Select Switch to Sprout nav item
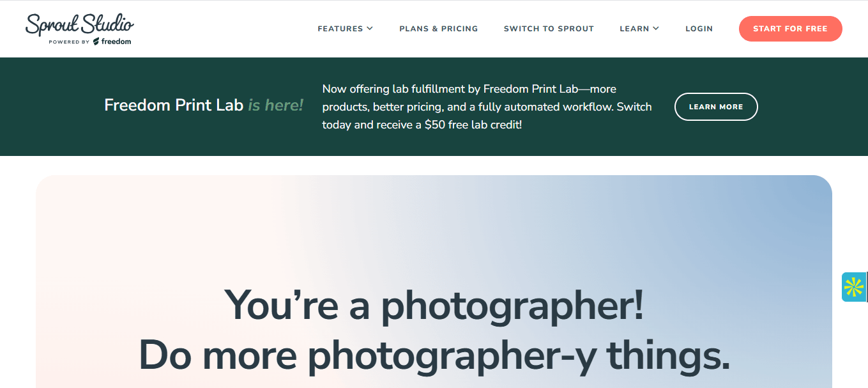The image size is (868, 388). pos(549,29)
